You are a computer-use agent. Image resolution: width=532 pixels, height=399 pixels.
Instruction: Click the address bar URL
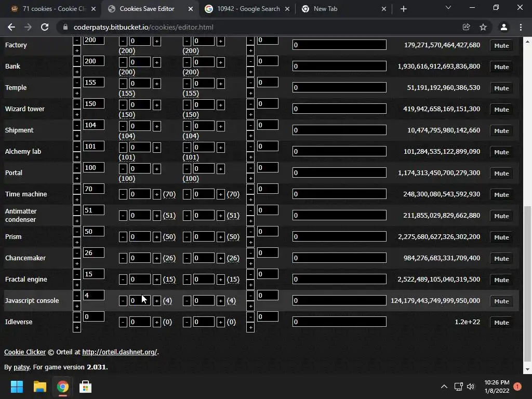click(x=143, y=27)
